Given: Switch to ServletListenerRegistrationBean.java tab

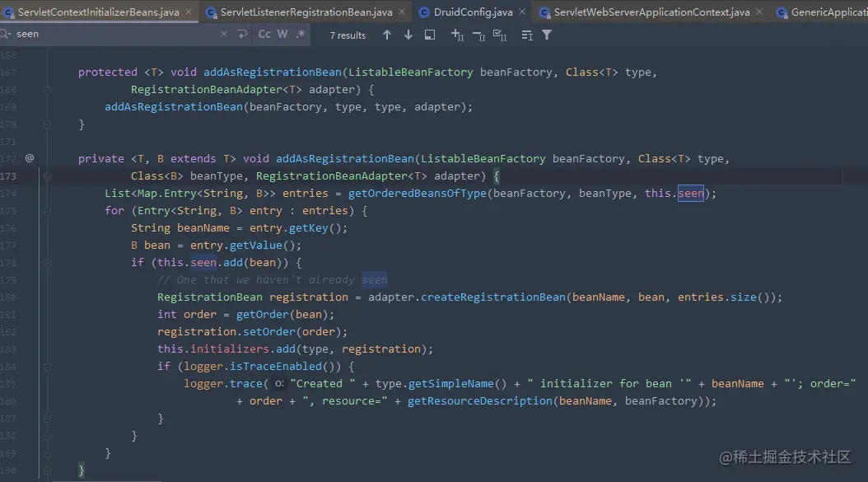Looking at the screenshot, I should click(306, 12).
